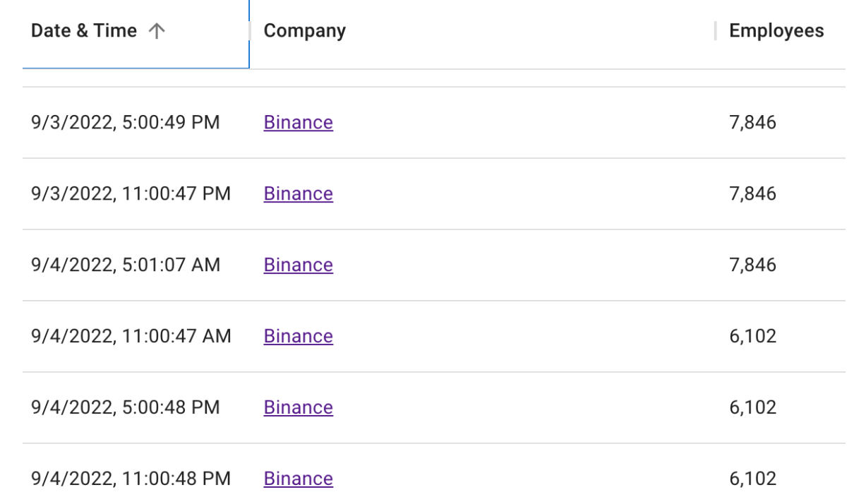Click the column divider before Company header
The height and width of the screenshot is (504, 866).
[x=250, y=31]
